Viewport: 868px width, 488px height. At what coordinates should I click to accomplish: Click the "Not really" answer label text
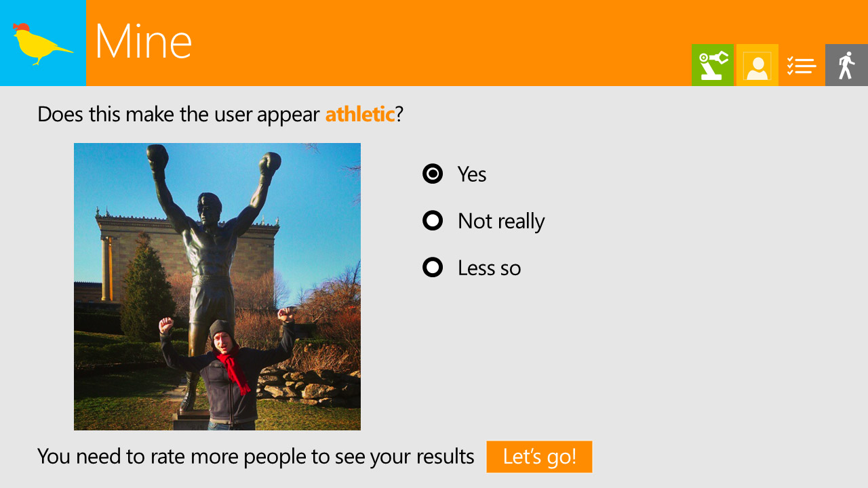click(501, 221)
